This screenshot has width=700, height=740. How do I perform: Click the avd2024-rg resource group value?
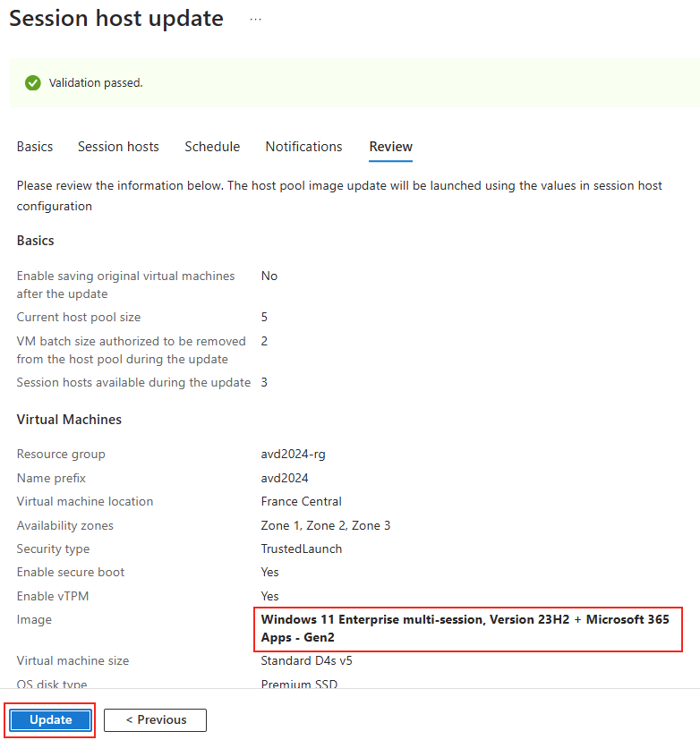click(x=293, y=454)
